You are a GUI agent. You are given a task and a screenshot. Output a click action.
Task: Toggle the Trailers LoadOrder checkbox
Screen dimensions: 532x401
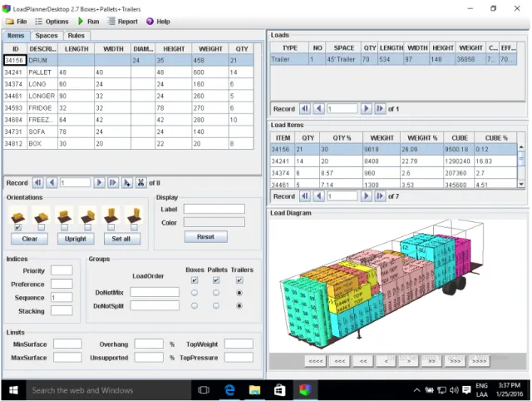pyautogui.click(x=239, y=280)
